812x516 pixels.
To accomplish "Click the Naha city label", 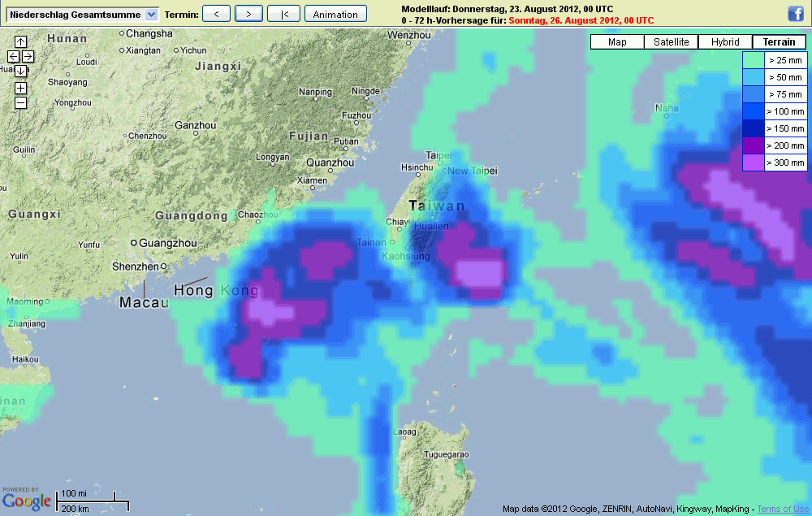I will point(667,108).
